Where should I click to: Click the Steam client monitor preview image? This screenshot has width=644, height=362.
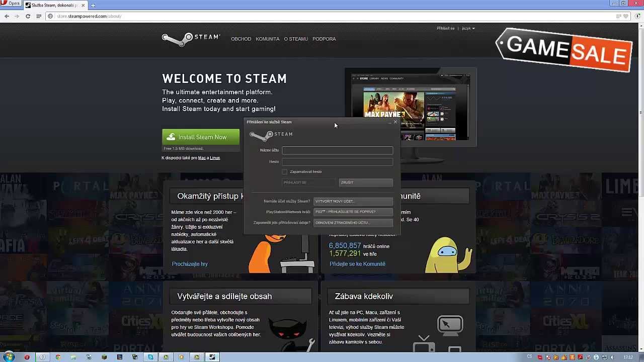click(411, 107)
